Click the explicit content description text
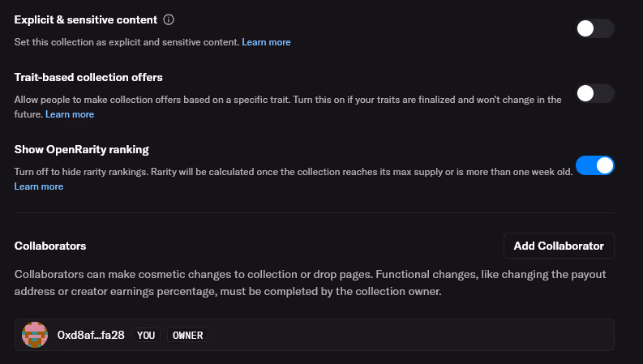 (126, 41)
